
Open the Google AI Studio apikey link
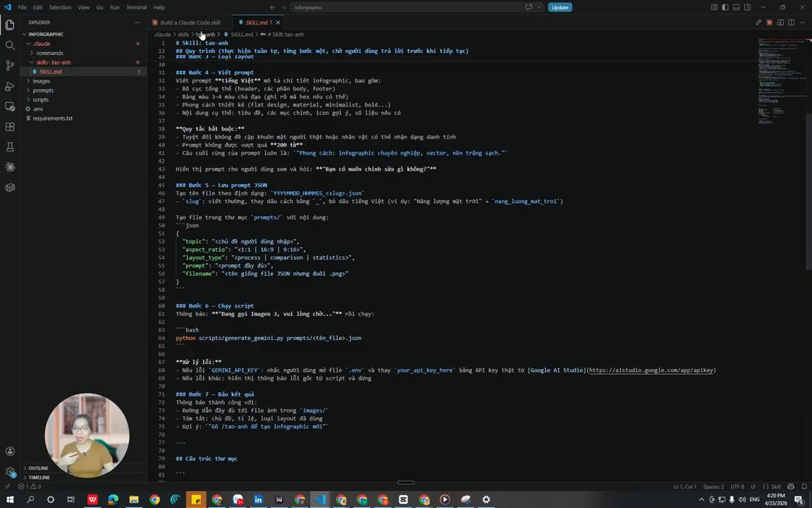pos(651,370)
